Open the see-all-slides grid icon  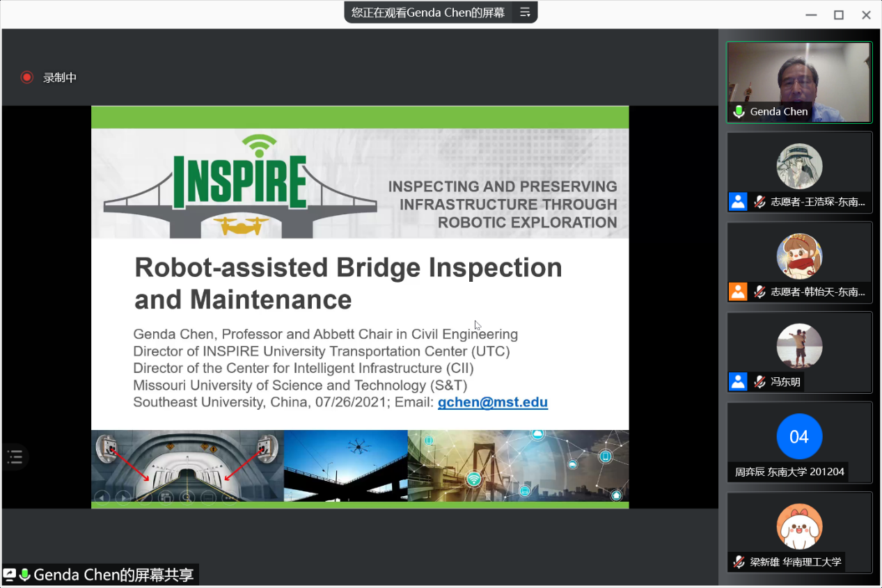click(x=166, y=497)
